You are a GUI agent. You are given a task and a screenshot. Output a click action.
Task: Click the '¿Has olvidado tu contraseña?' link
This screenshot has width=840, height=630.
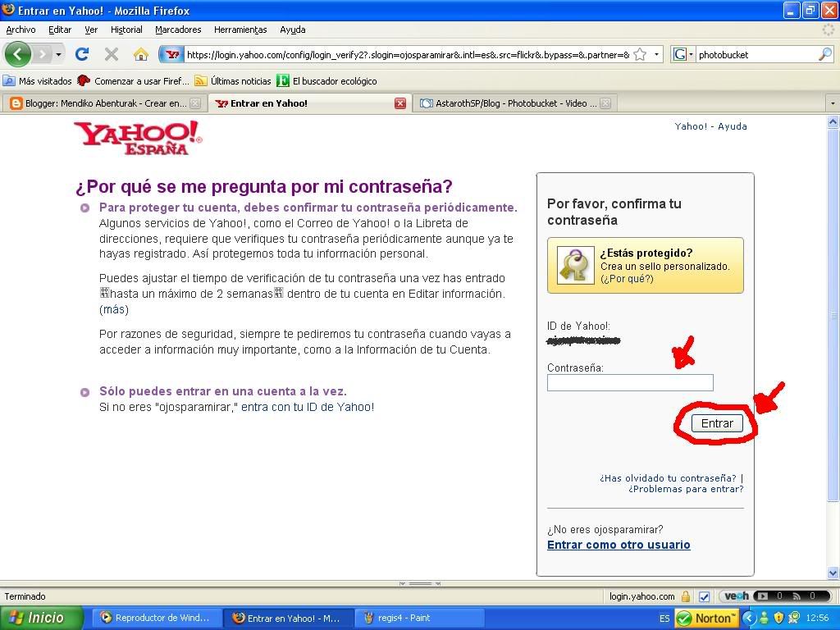668,477
